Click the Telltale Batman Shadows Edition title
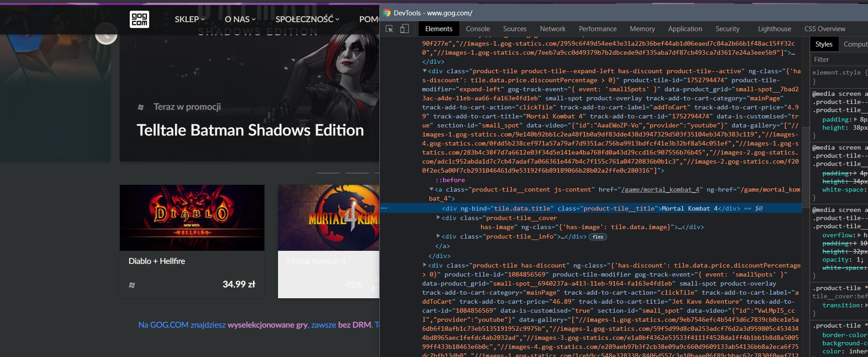Viewport: 868px width, 357px height. pyautogui.click(x=250, y=130)
